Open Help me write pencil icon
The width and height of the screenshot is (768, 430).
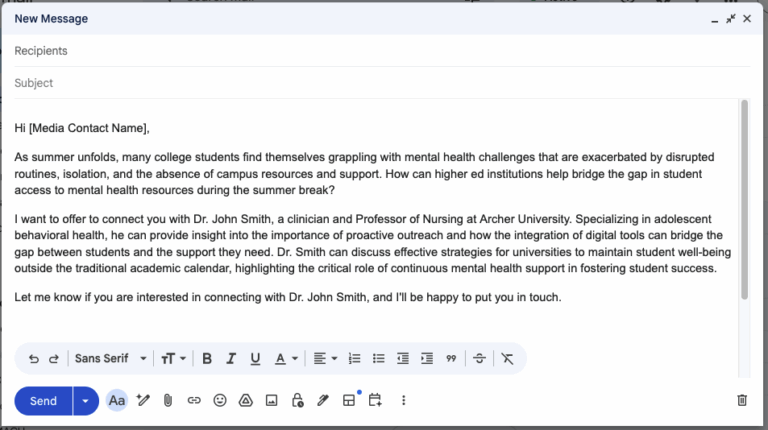(x=143, y=400)
